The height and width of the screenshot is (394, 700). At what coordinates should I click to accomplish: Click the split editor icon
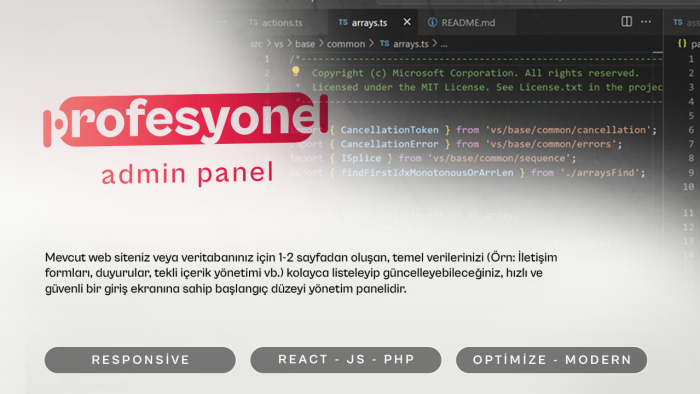click(626, 21)
